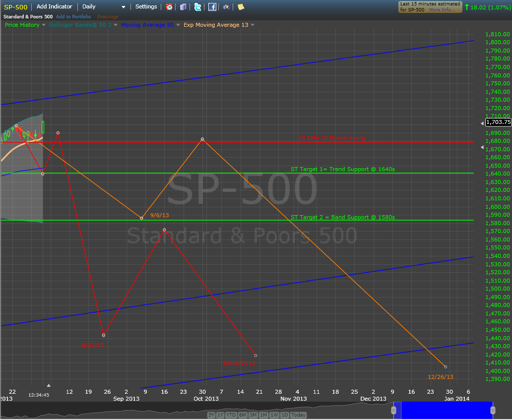Click the green up-arrow price change indicator
The width and height of the screenshot is (512, 420).
pyautogui.click(x=467, y=7)
